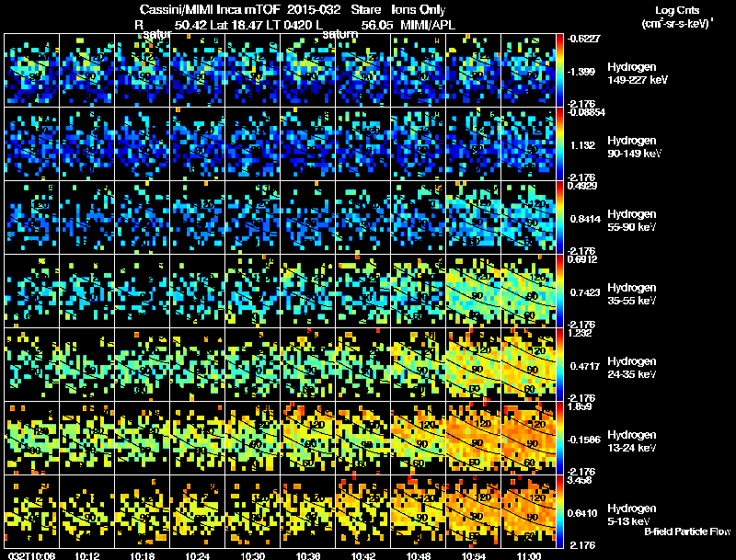Click the -1.399 color scale midpoint
The image size is (736, 560).
click(x=581, y=72)
